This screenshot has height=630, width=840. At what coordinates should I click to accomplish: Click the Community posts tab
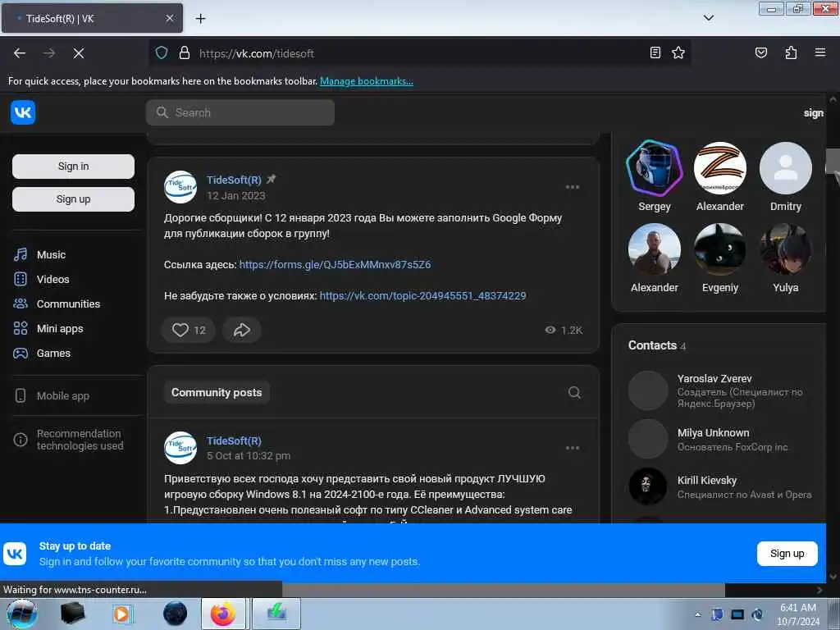coord(217,393)
